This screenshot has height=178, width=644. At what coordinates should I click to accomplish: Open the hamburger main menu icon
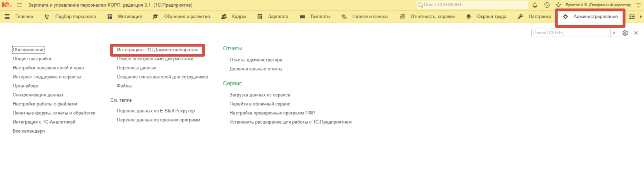19,5
